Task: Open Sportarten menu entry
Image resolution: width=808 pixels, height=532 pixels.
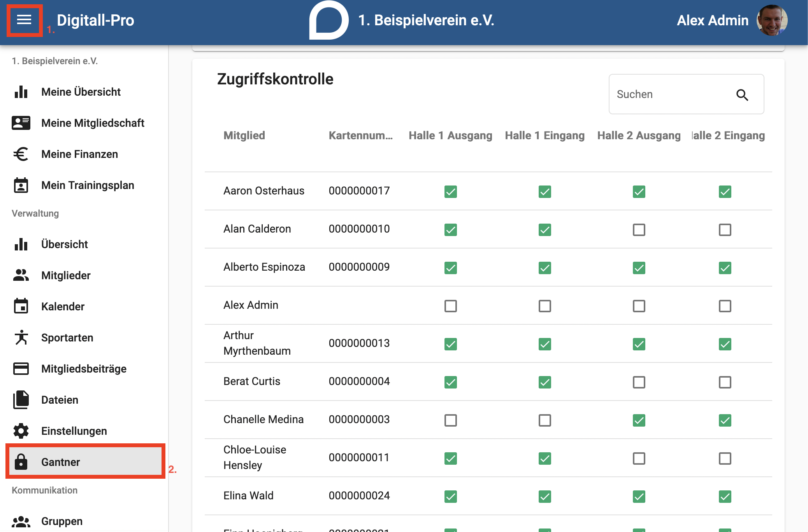Action: click(84, 338)
